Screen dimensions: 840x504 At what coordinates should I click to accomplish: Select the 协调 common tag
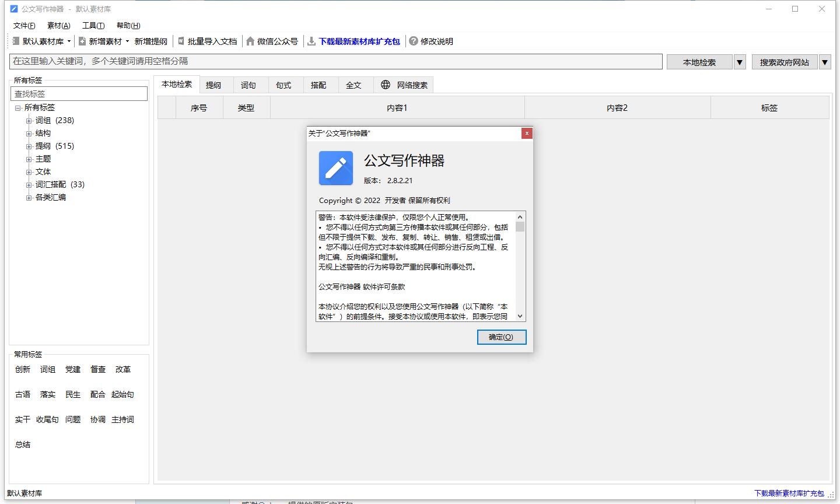[98, 419]
